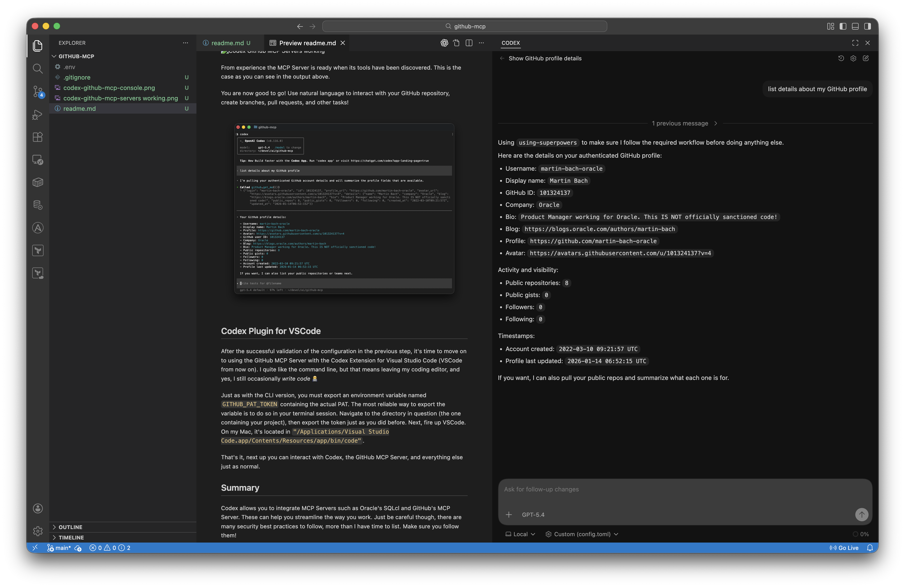The image size is (905, 588).
Task: Switch to the readme.md editor tab
Action: (x=227, y=43)
